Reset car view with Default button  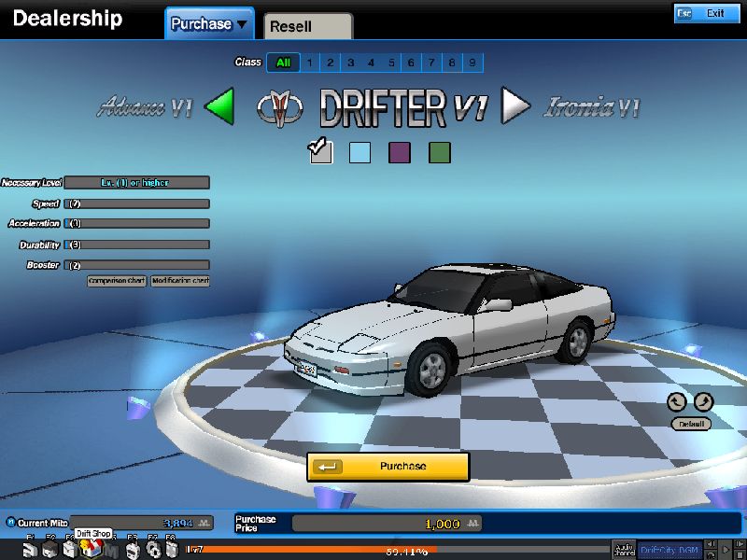coord(690,424)
